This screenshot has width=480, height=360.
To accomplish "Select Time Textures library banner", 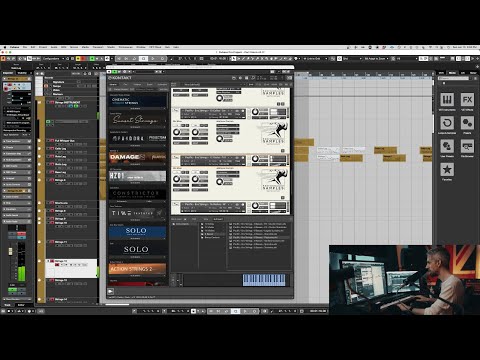I will 138,213.
